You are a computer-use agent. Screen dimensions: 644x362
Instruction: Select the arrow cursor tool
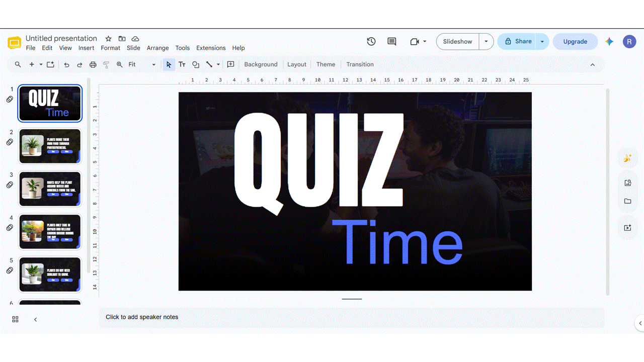tap(169, 64)
